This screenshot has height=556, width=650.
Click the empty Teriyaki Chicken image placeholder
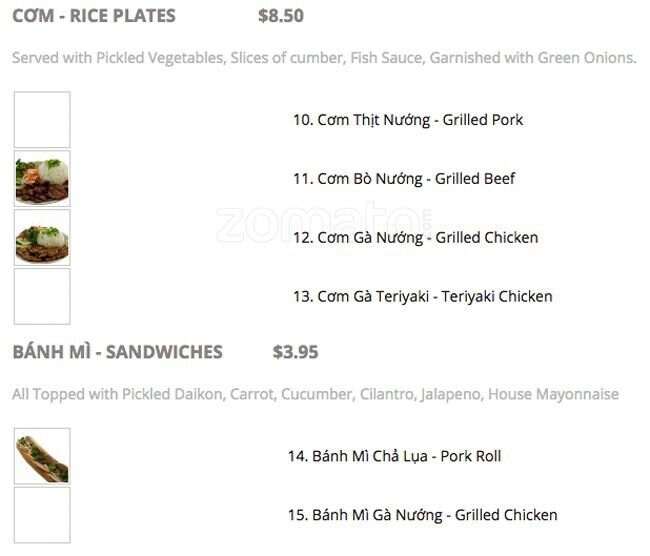(42, 297)
